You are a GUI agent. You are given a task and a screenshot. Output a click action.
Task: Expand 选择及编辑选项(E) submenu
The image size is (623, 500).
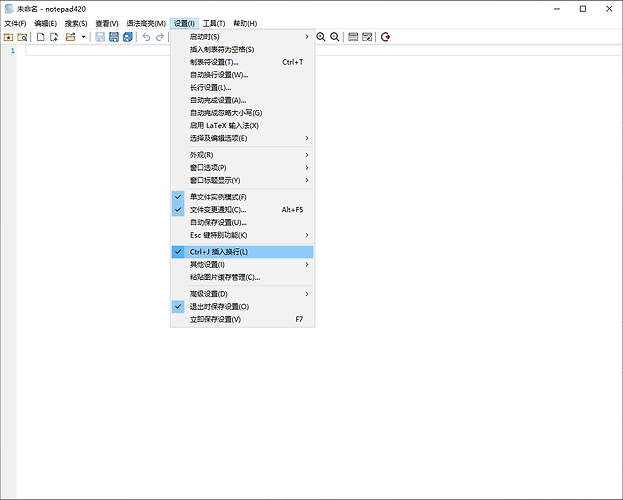pos(242,138)
